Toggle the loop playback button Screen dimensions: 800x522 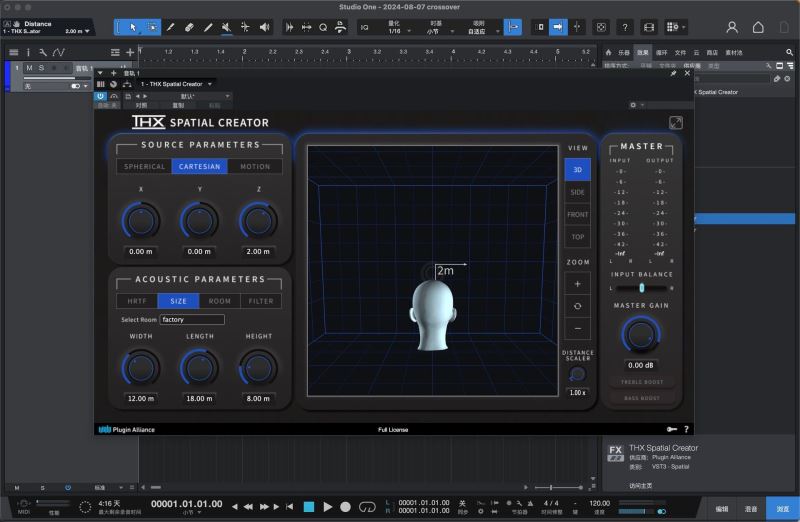pos(367,507)
